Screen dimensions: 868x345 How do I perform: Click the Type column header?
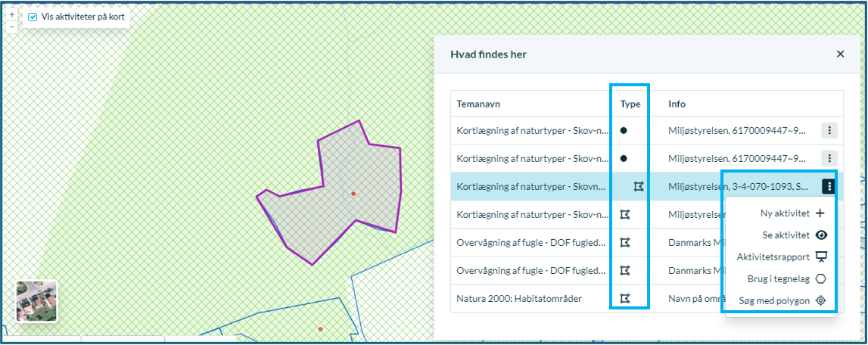(630, 104)
